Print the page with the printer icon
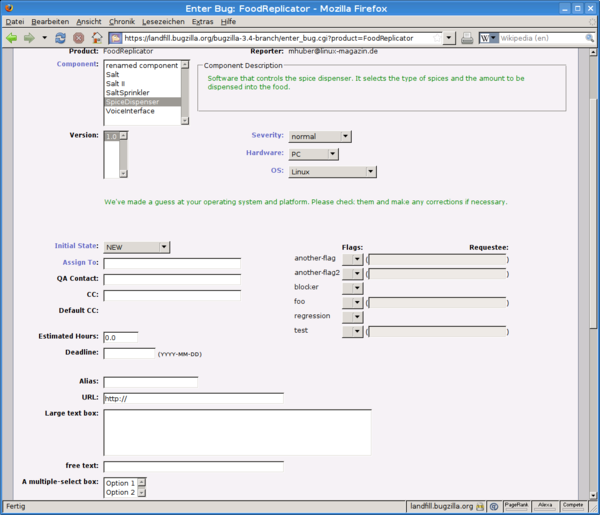 467,38
